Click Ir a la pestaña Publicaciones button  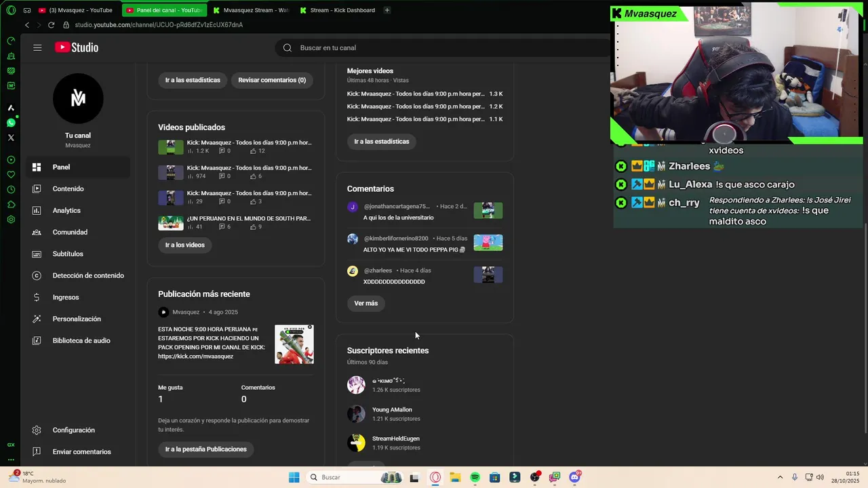(x=206, y=449)
